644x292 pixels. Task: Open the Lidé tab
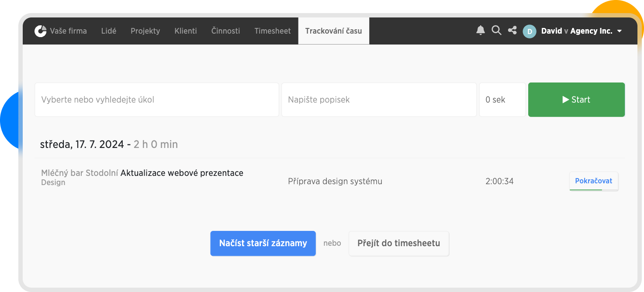(x=108, y=31)
